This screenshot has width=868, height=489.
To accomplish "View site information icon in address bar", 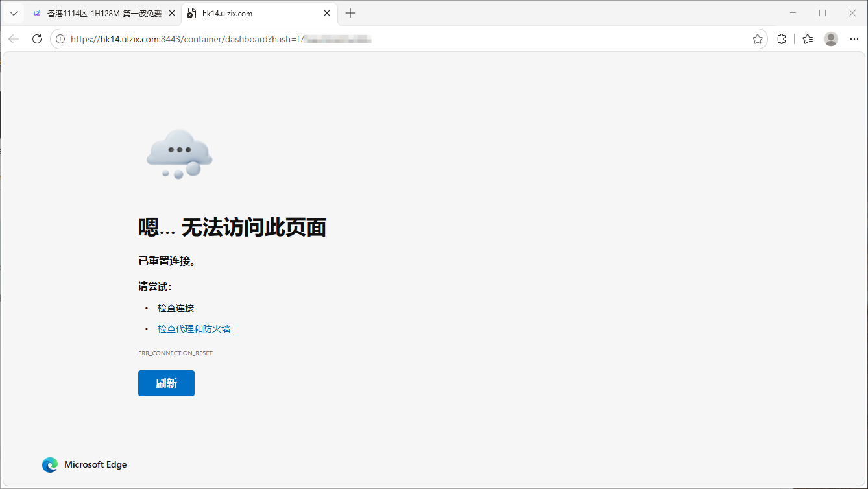I will (x=60, y=39).
